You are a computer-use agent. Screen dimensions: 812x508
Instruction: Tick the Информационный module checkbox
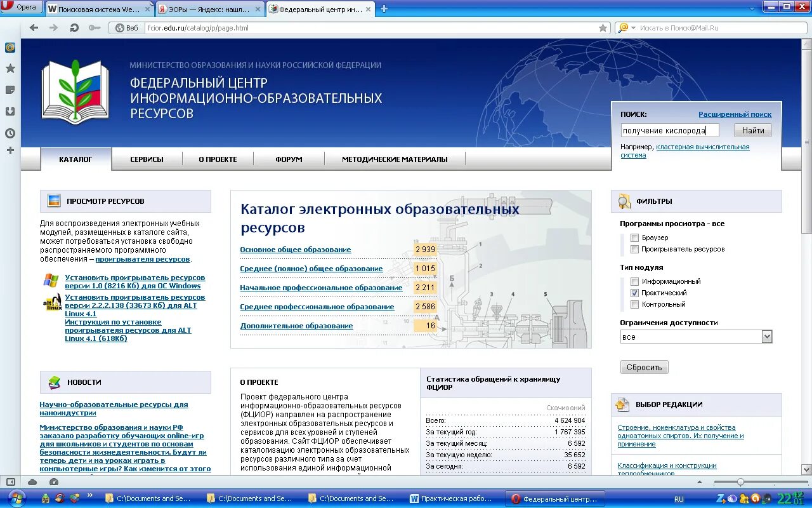point(635,281)
